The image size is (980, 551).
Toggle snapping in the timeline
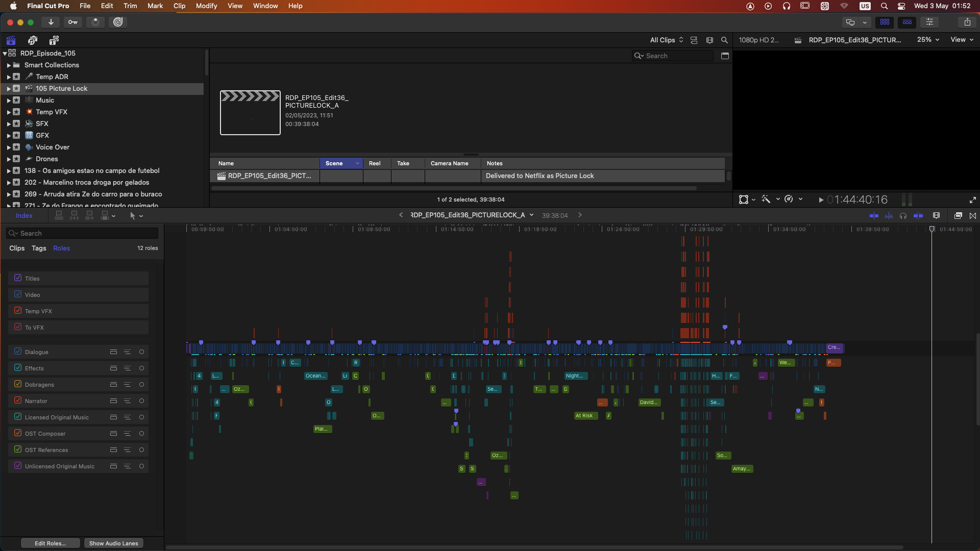click(x=918, y=216)
